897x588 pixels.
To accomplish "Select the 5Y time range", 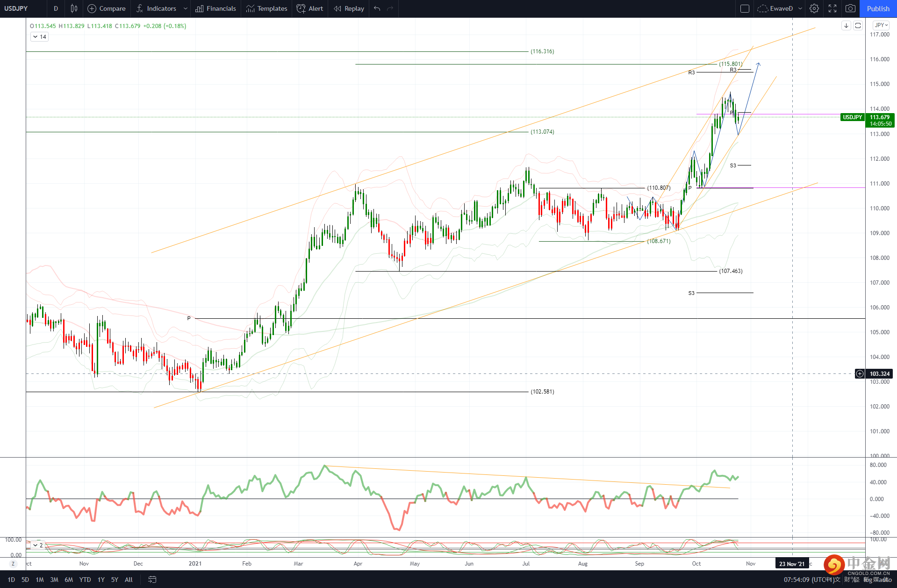I will [x=115, y=580].
